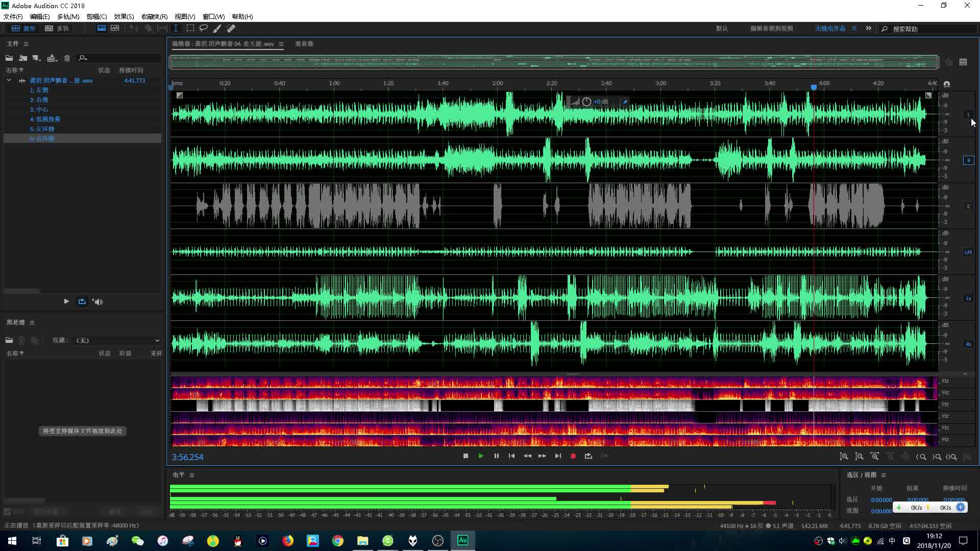Click the red Record button
The image size is (980, 551).
coord(573,456)
